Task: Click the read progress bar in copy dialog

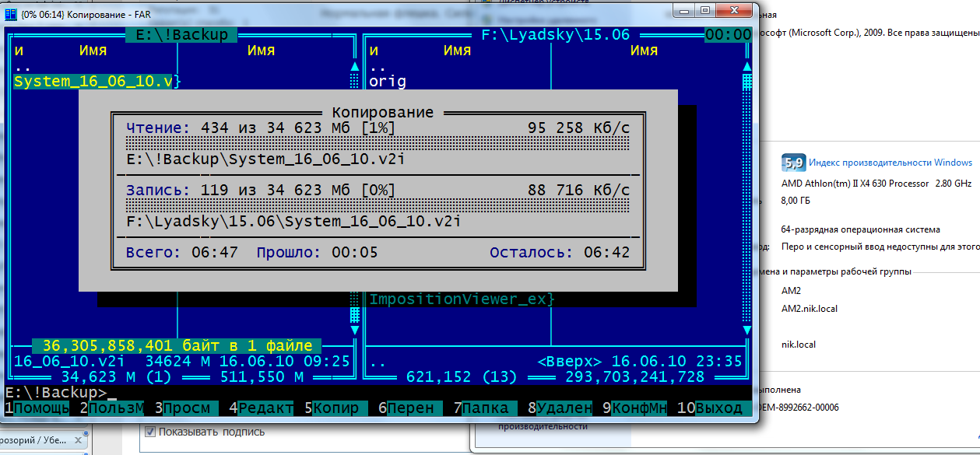Action: [x=378, y=144]
